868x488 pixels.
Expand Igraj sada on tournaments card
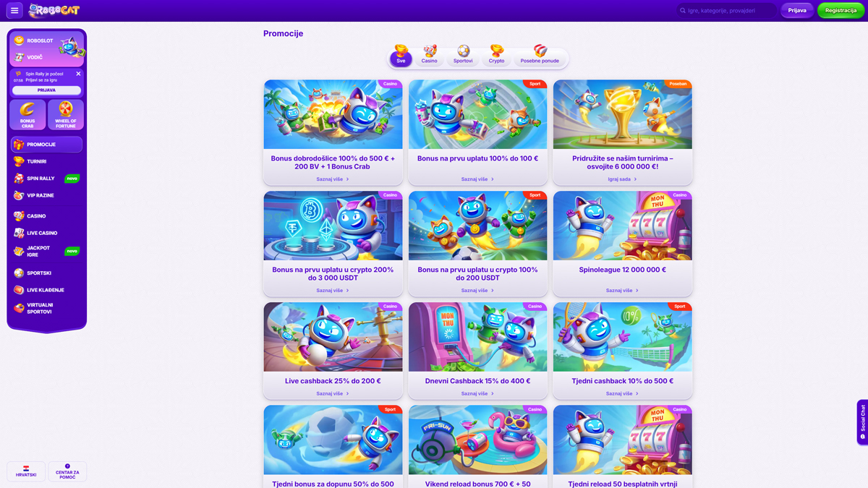[622, 179]
